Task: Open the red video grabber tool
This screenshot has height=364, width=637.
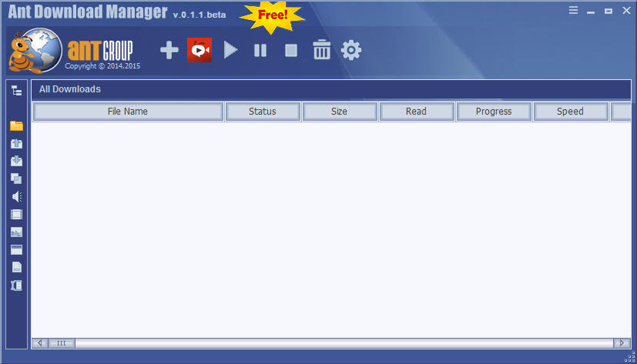Action: click(199, 50)
